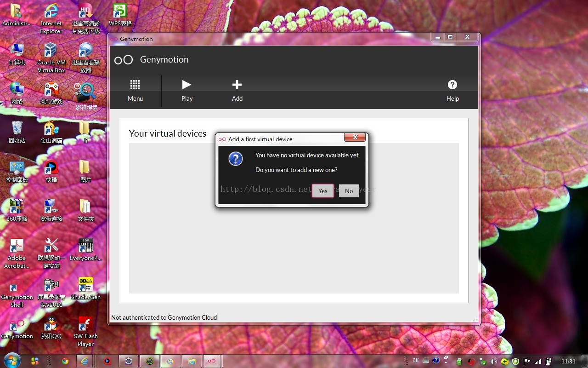
Task: Launch the 快播 desktop shortcut
Action: click(x=51, y=172)
